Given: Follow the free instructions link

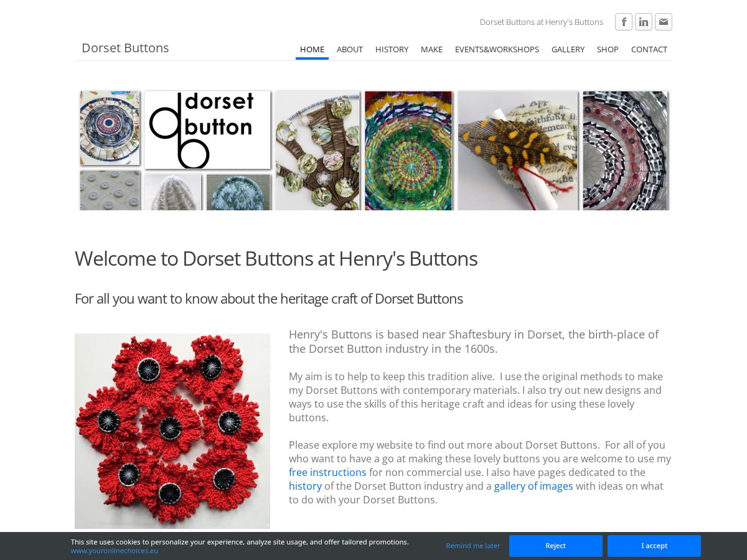Looking at the screenshot, I should click(x=327, y=472).
